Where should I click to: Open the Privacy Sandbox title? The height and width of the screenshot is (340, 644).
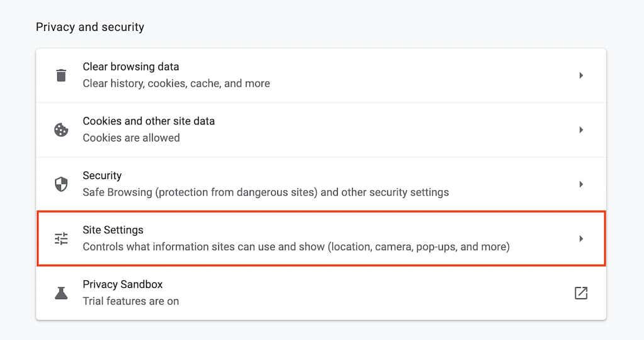tap(123, 285)
